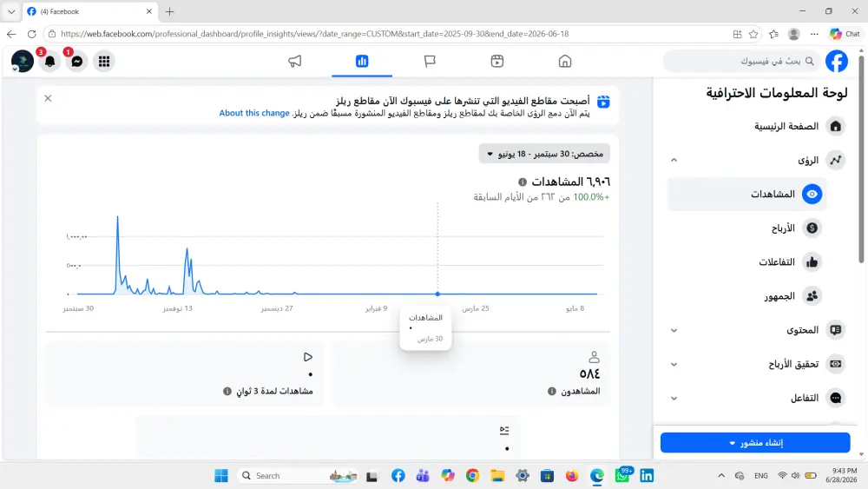Click the التفاعل chat bubble icon
The width and height of the screenshot is (868, 489).
[835, 398]
